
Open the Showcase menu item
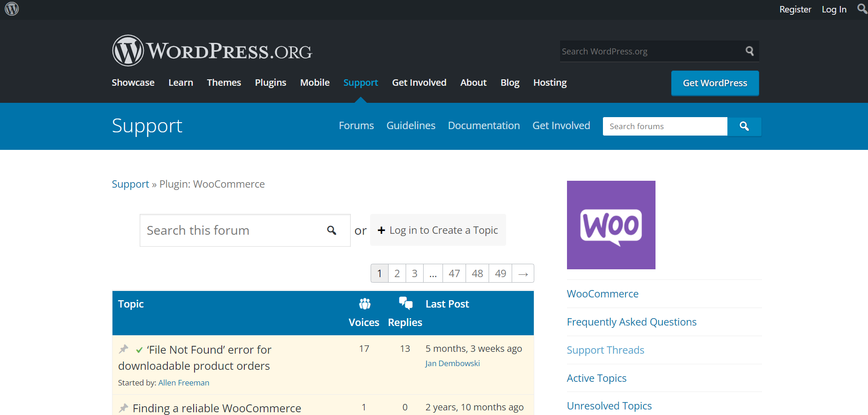coord(133,83)
